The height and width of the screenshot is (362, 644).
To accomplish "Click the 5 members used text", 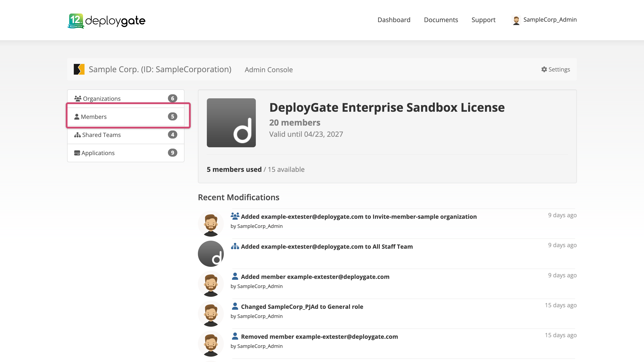I will [x=234, y=169].
